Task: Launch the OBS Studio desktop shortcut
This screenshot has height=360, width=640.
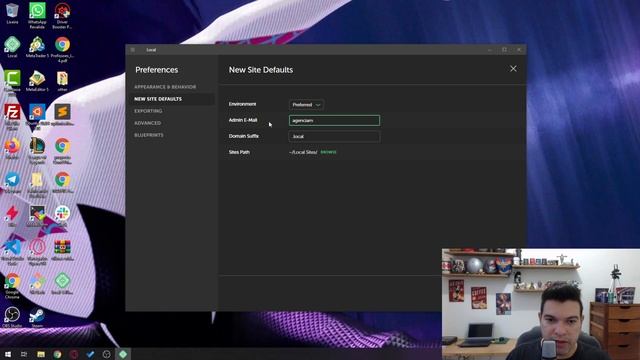Action: point(12,317)
